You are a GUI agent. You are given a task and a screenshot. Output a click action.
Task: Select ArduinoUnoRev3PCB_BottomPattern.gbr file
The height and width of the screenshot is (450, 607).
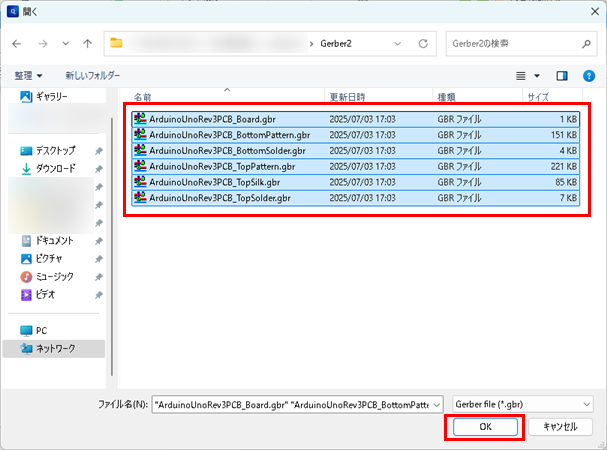[x=355, y=135]
